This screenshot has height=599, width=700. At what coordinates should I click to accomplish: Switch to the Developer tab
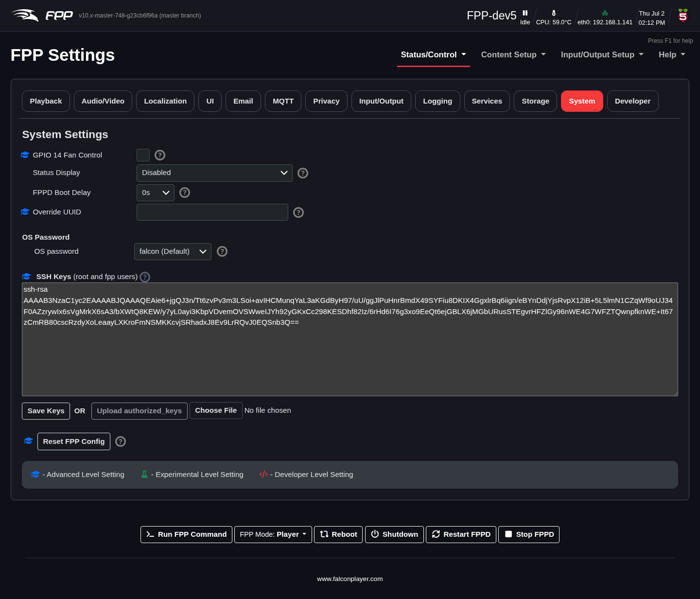pos(632,101)
